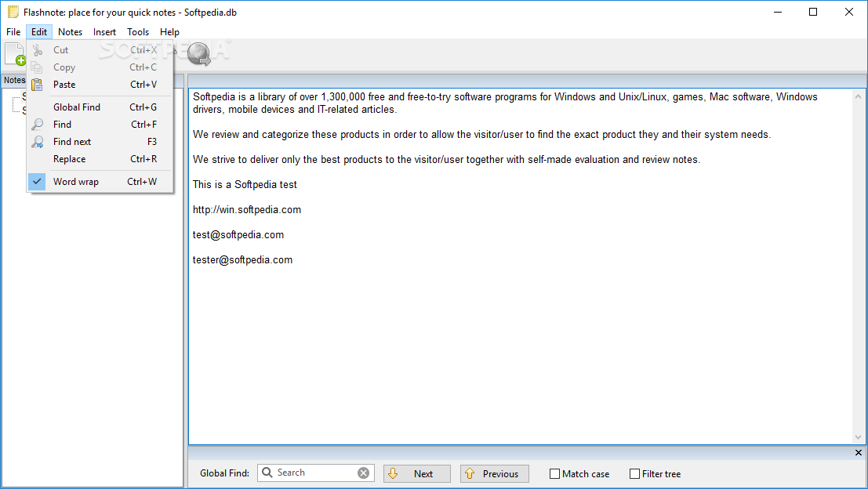
Task: Open the Tools menu
Action: 138,32
